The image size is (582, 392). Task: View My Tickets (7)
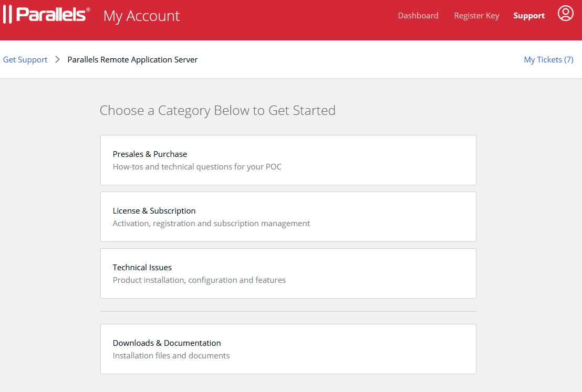click(548, 60)
